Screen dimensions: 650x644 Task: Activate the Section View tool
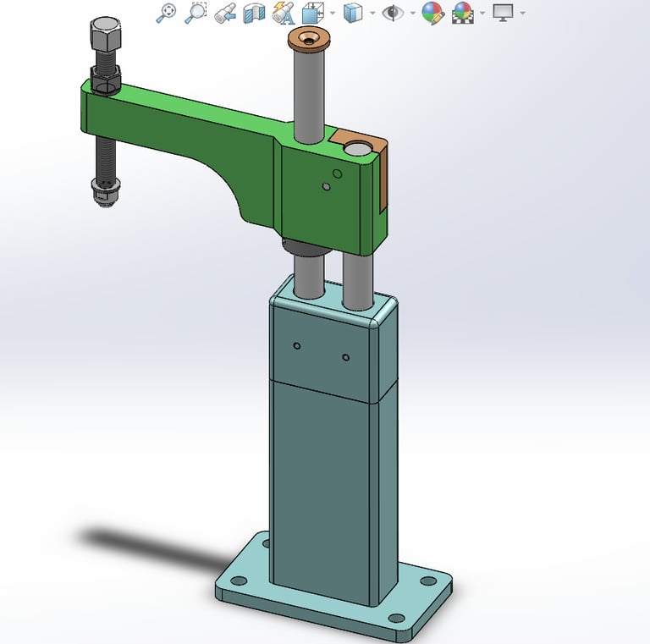coord(254,14)
